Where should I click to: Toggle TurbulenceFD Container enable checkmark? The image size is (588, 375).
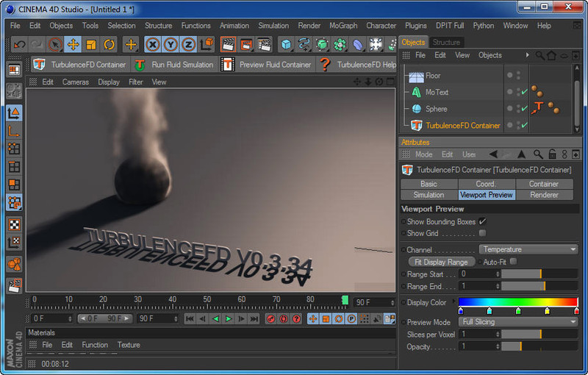coord(524,125)
